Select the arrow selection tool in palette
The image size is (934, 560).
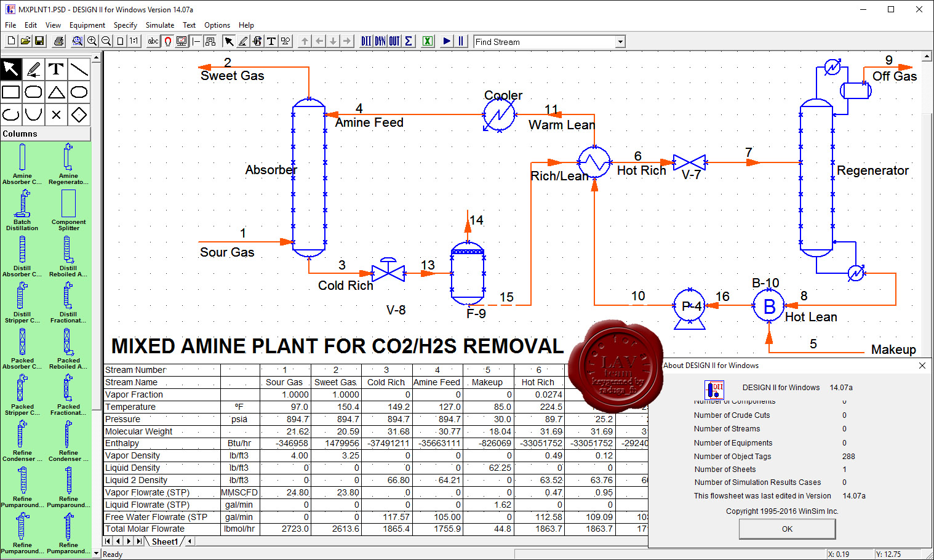click(11, 69)
